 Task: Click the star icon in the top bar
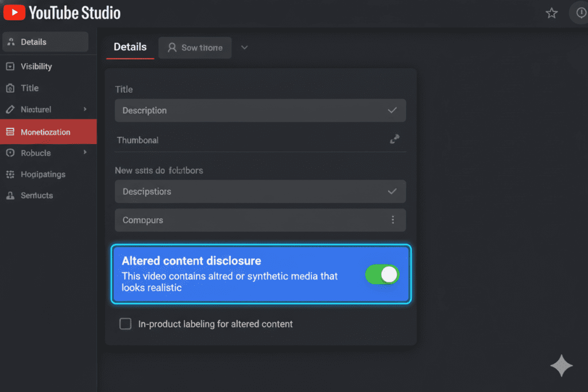(x=551, y=13)
